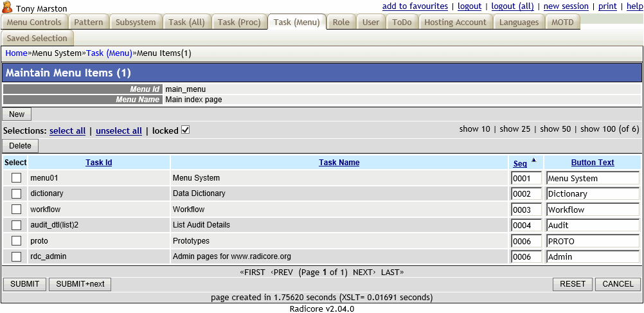Tick the select checkbox for menu01

pos(16,178)
